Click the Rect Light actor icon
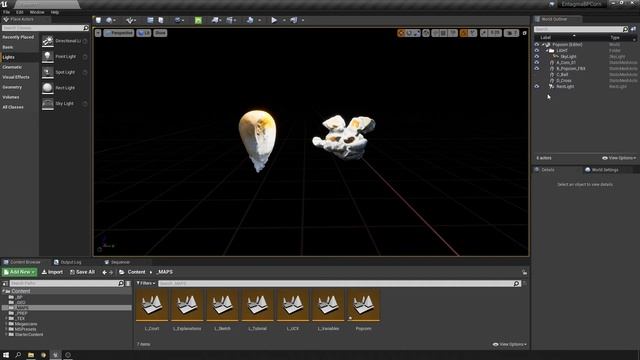This screenshot has width=640, height=360. coord(48,88)
